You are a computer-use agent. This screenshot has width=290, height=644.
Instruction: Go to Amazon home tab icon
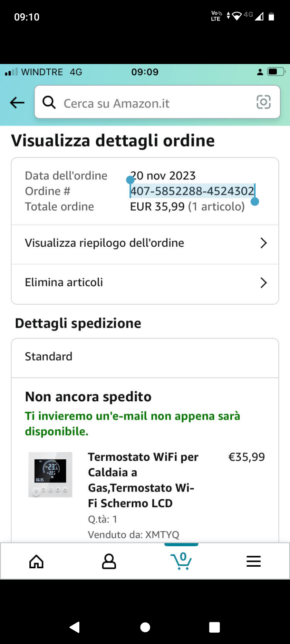click(36, 561)
